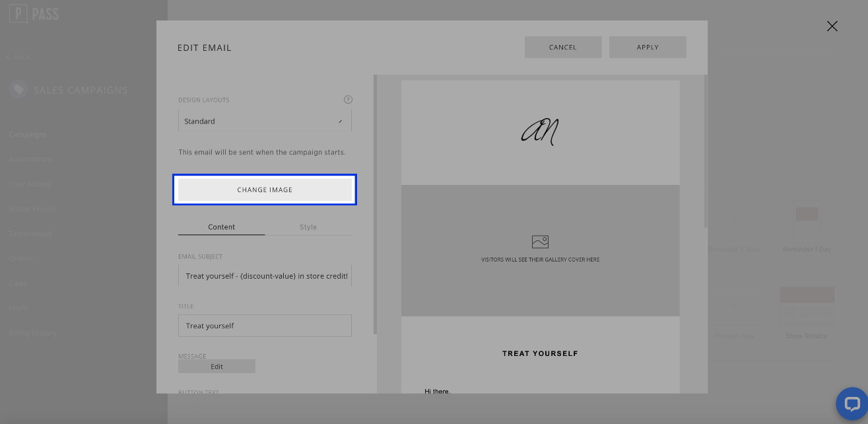This screenshot has height=424, width=868.
Task: Click the Back link in sidebar
Action: (x=18, y=57)
